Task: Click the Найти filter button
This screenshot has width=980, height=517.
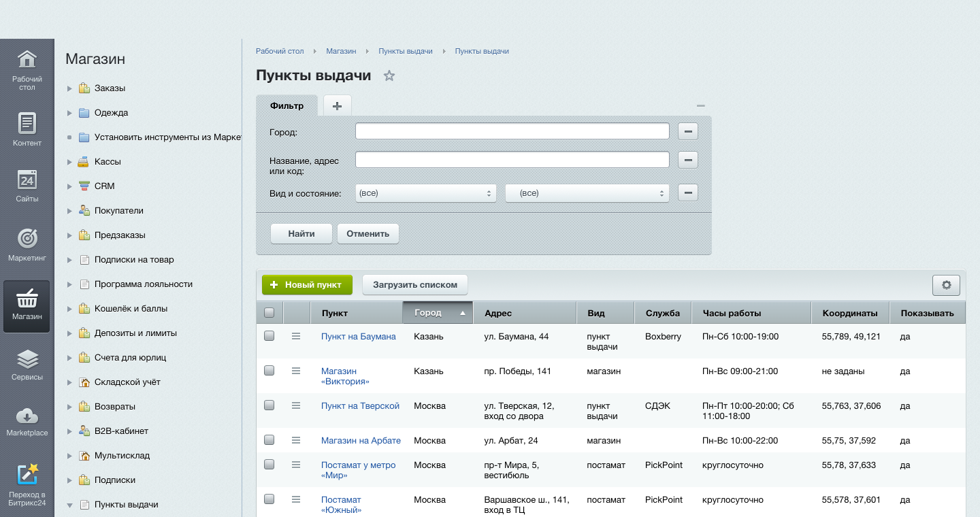Action: (301, 233)
